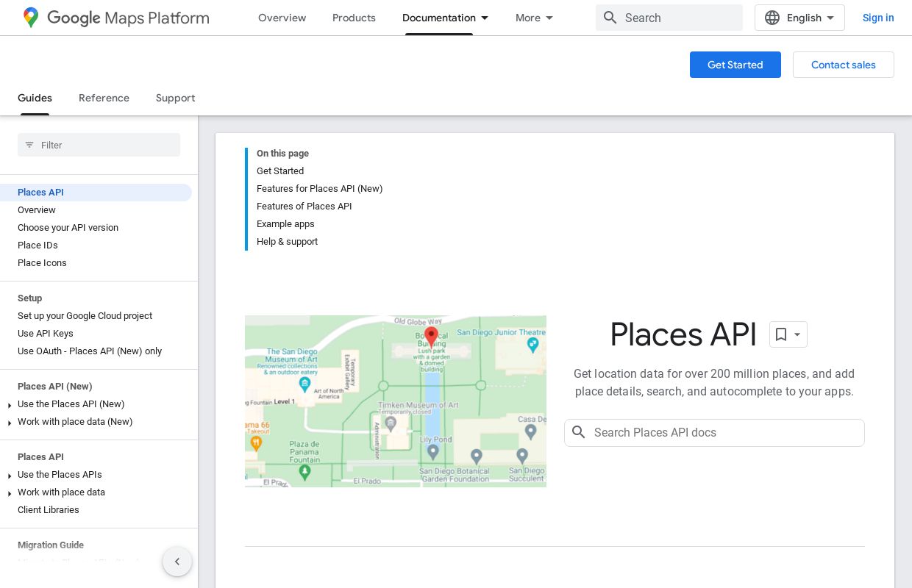The width and height of the screenshot is (912, 588).
Task: Click the Get Started button
Action: (735, 65)
